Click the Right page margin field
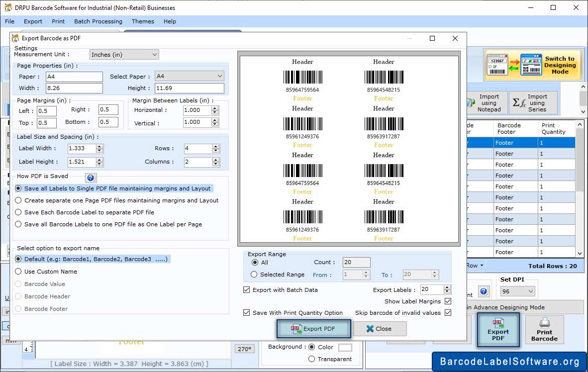 (108, 109)
